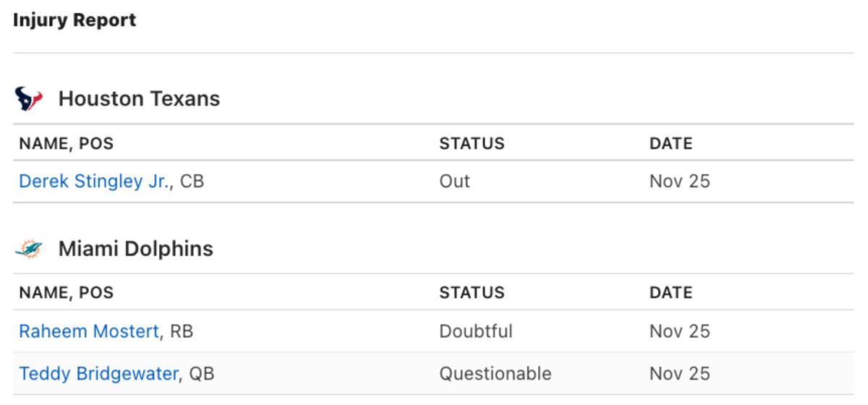Click DATE header in Texans table
The image size is (868, 405).
[x=671, y=143]
